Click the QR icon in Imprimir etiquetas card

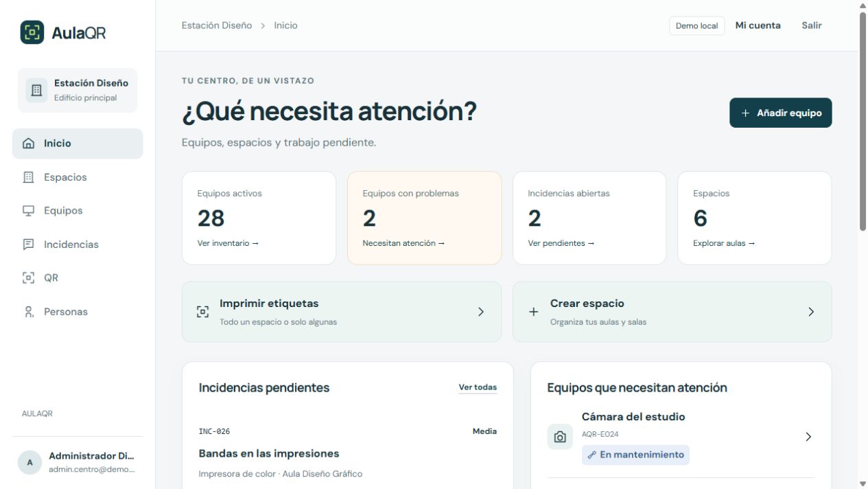point(202,312)
